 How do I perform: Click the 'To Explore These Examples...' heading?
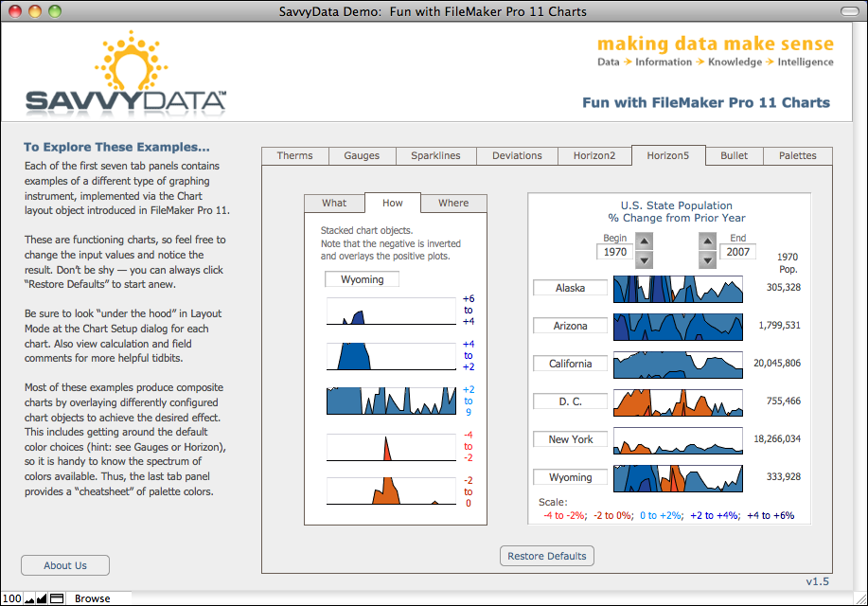tap(116, 148)
